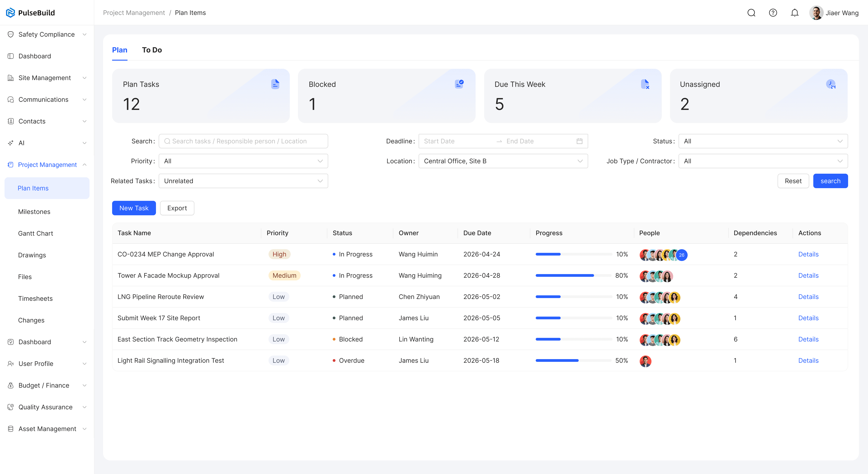Click Jiaer Wang's profile avatar
Screen dimensions: 868x474
(816, 13)
